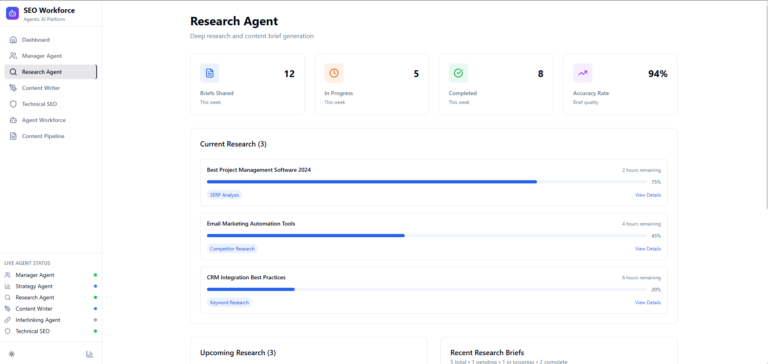View Details for Email Marketing Automation Tools
The width and height of the screenshot is (768, 364).
648,249
